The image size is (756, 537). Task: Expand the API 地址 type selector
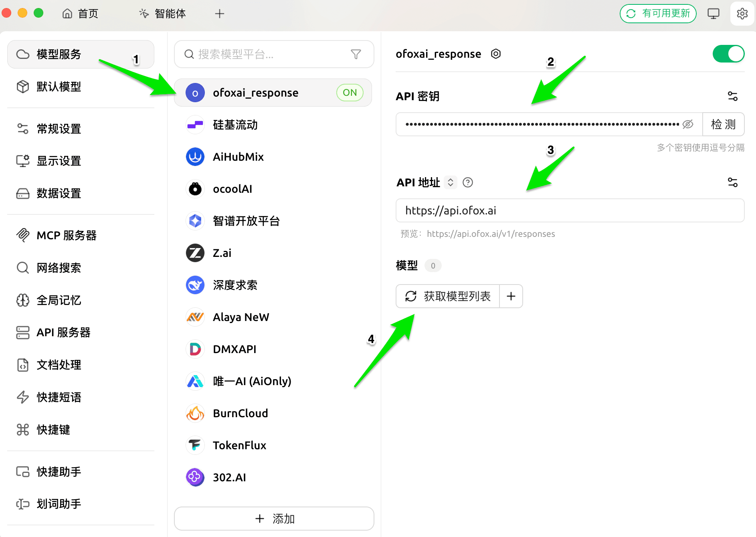(451, 182)
